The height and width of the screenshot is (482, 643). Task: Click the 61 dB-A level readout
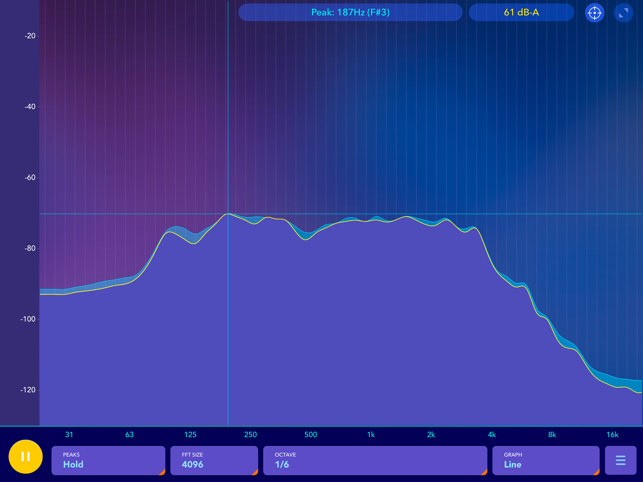point(521,12)
